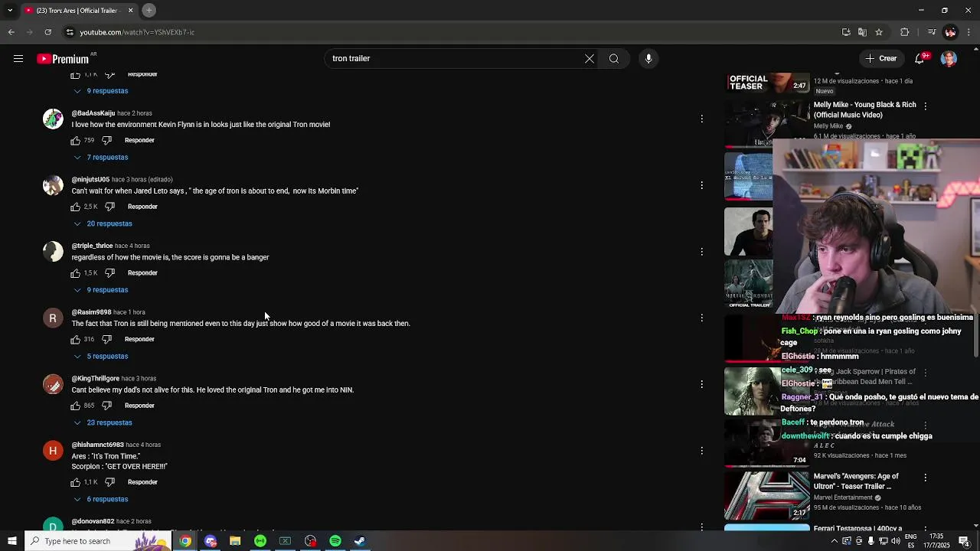Viewport: 980px width, 551px height.
Task: Open Steam from the taskbar
Action: click(360, 541)
